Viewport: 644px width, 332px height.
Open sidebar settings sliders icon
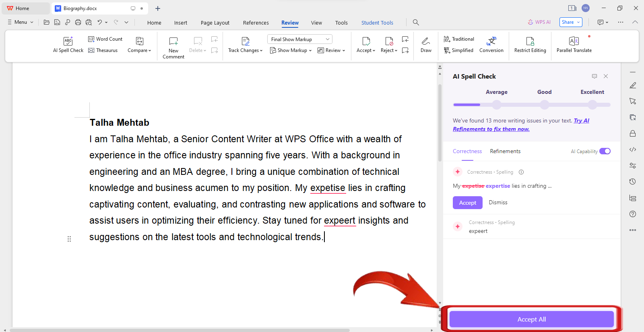tap(633, 166)
